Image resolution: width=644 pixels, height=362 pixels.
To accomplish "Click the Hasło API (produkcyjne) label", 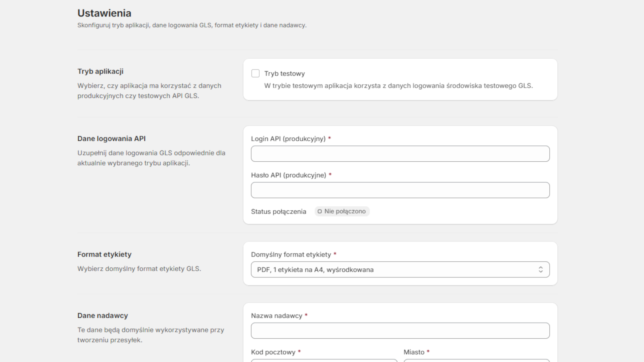I will tap(289, 175).
